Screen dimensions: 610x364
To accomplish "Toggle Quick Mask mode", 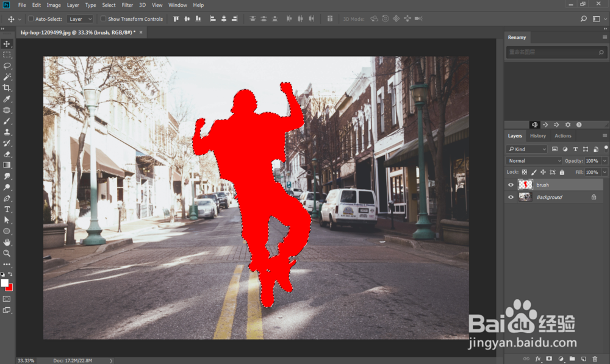I will 7,299.
